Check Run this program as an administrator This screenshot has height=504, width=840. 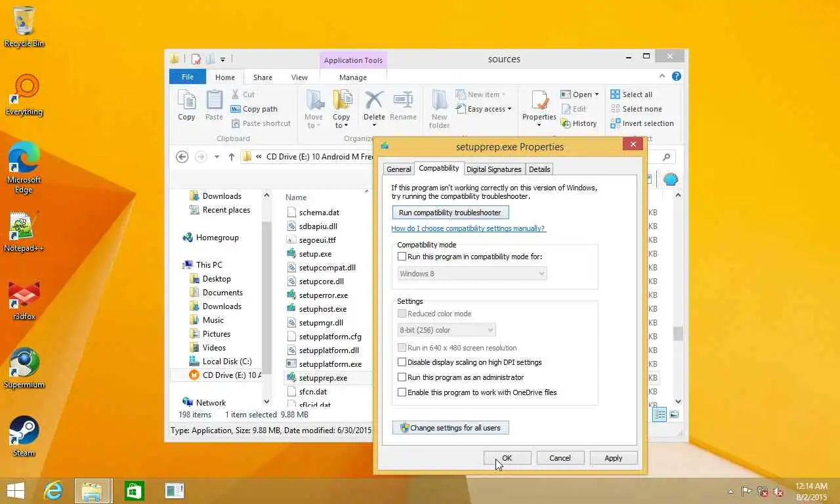click(402, 377)
